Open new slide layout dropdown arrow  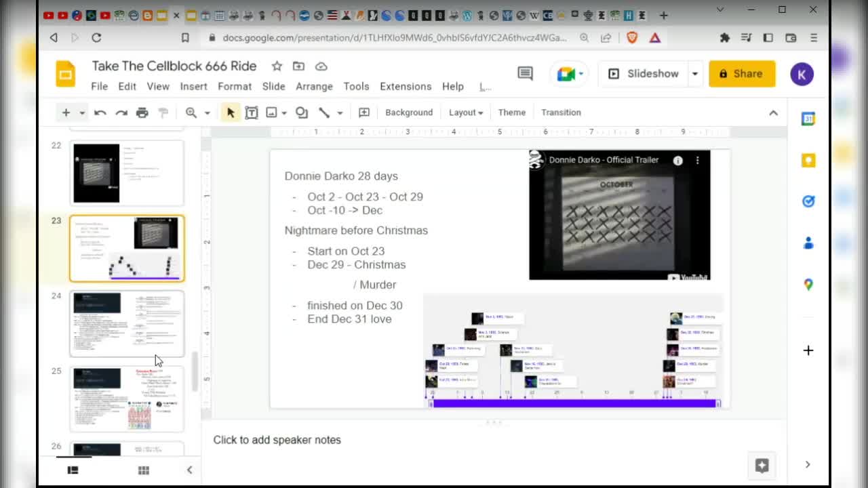[82, 113]
